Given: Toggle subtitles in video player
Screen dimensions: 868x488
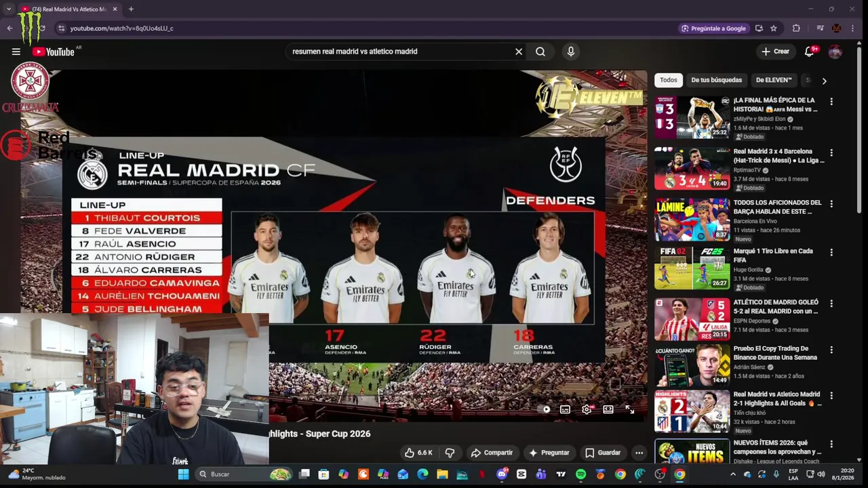Looking at the screenshot, I should pyautogui.click(x=565, y=409).
